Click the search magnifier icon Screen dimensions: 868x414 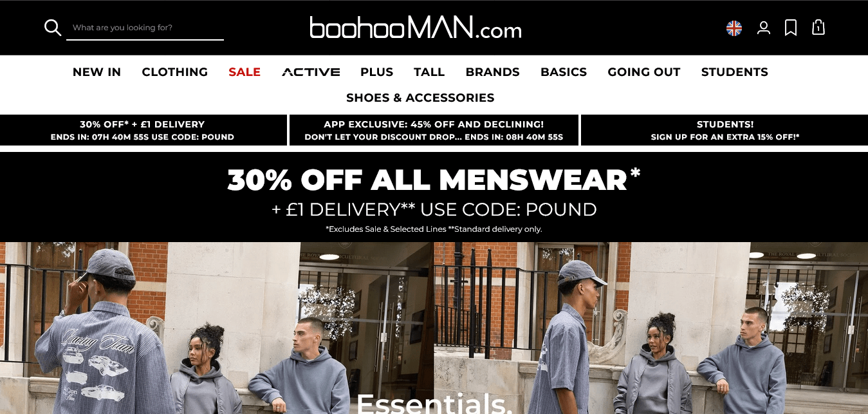click(x=53, y=28)
